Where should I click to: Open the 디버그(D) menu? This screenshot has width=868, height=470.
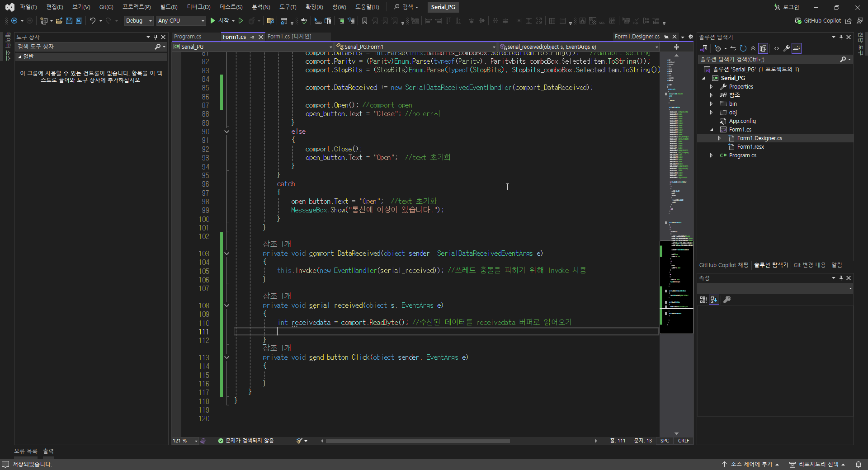[198, 7]
